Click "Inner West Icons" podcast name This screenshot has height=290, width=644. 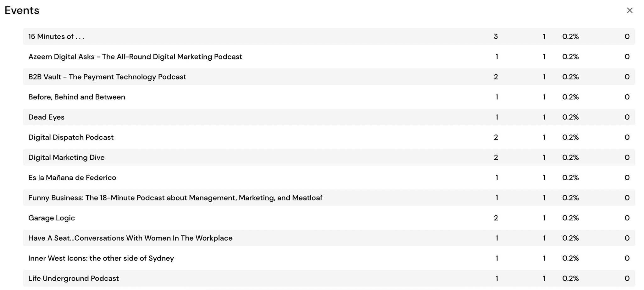(101, 258)
